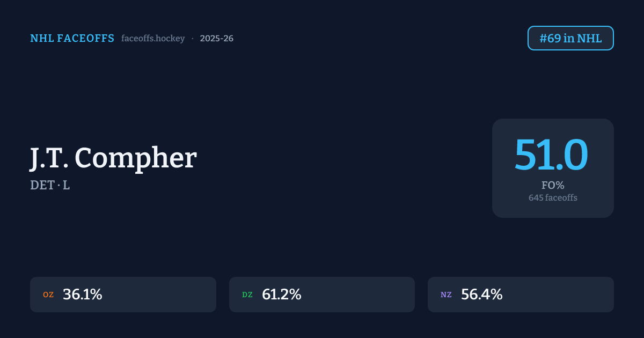644x338 pixels.
Task: Select the J.T. Compher player name
Action: [113, 158]
